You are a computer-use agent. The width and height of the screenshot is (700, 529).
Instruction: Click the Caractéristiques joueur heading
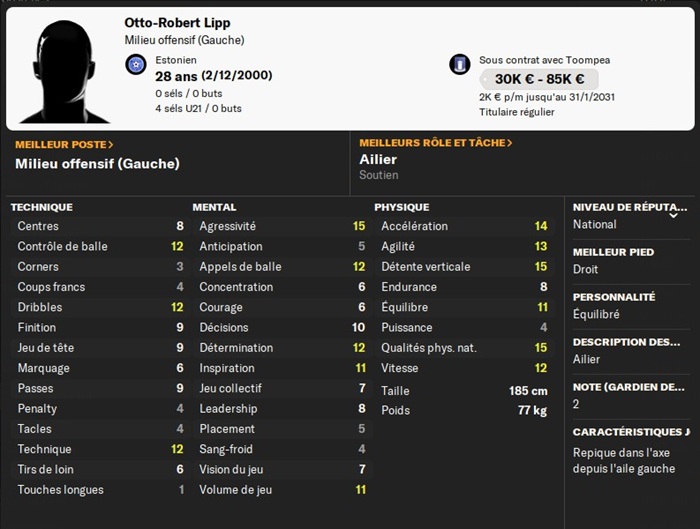(630, 432)
